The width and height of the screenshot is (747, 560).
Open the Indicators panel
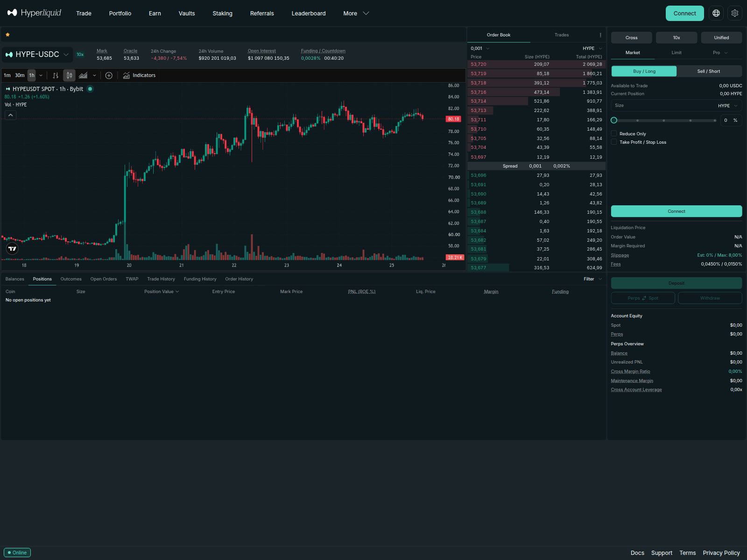pos(139,75)
